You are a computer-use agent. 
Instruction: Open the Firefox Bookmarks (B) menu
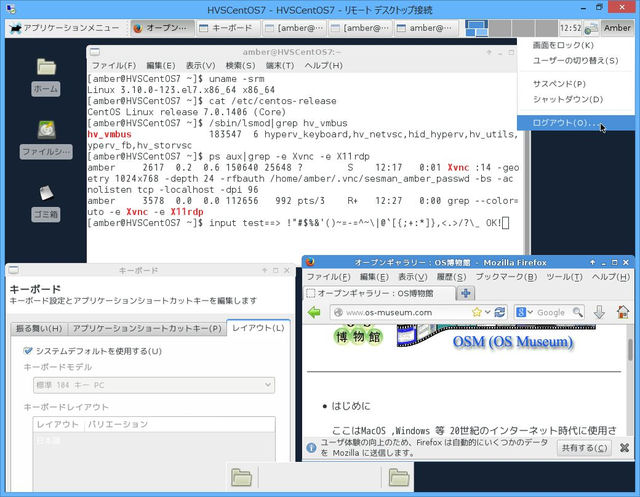[506, 277]
